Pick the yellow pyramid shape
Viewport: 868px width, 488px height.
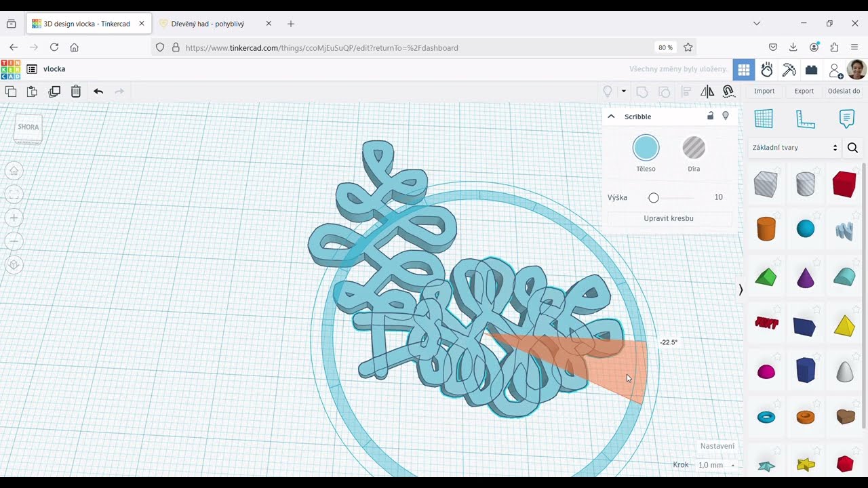(844, 325)
